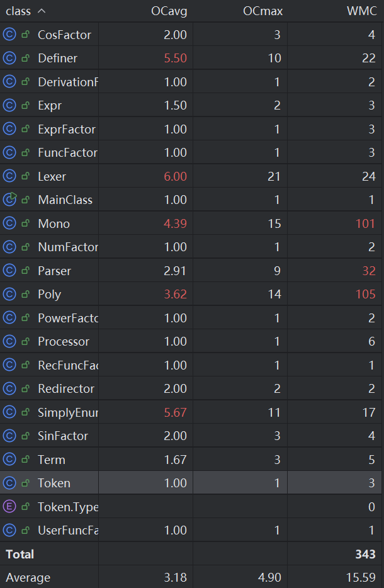Screen dimensions: 384x588
Task: Click the red WMC value 105 for Poly
Action: [x=365, y=295]
